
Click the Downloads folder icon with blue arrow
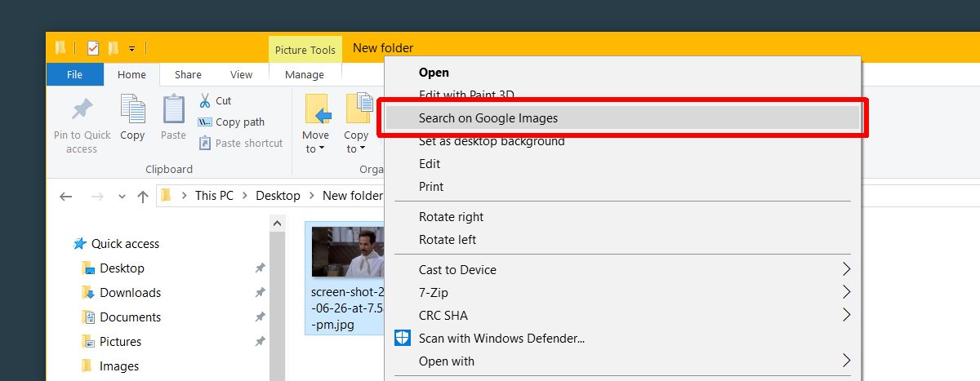88,293
